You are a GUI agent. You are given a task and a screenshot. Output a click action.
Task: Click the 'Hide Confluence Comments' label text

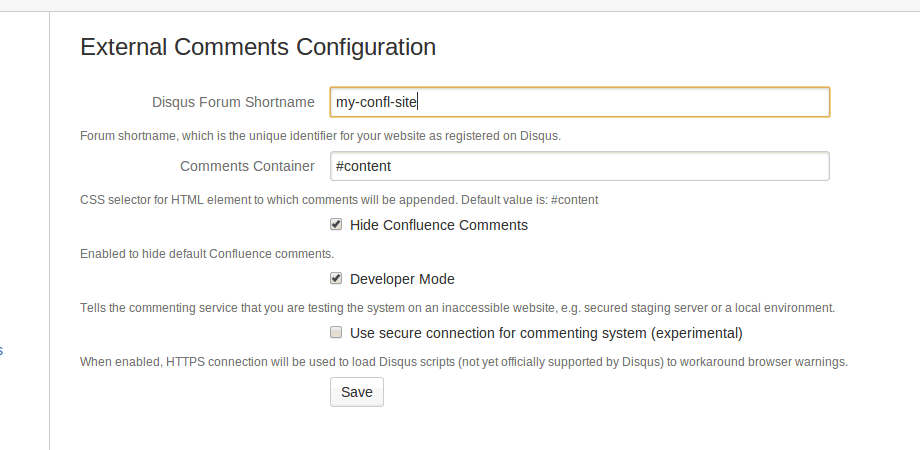pos(438,225)
